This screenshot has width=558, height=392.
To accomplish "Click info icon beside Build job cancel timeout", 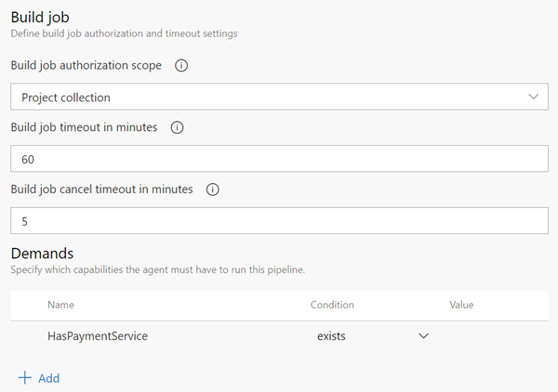I will (212, 189).
